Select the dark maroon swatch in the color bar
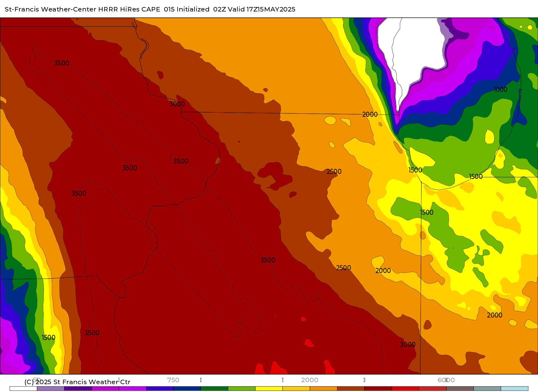Viewport: 538px width, 392px height. [378, 389]
